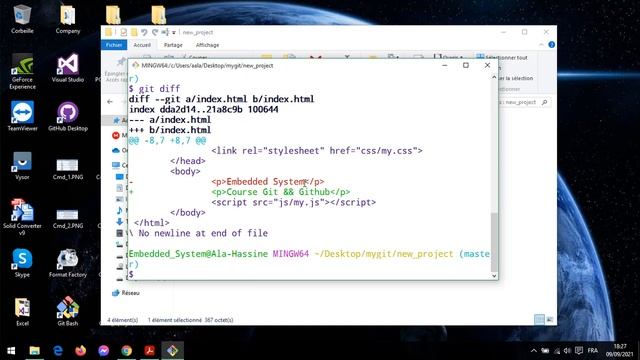Open Windows Start menu

pyautogui.click(x=11, y=350)
